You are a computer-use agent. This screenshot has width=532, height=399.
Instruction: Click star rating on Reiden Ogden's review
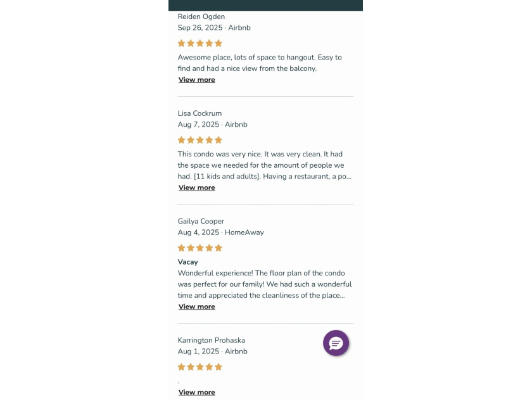(200, 44)
